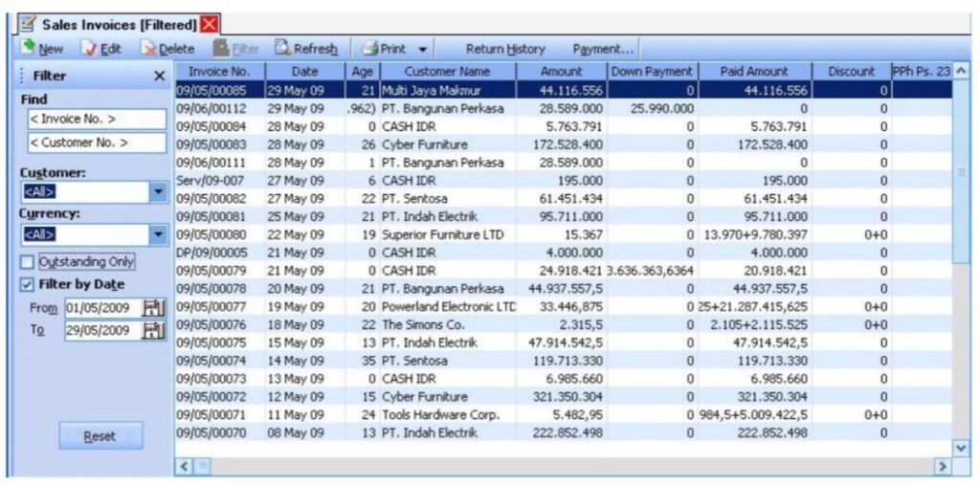Click the vertical scrollbar down arrow
The height and width of the screenshot is (486, 980).
961,448
